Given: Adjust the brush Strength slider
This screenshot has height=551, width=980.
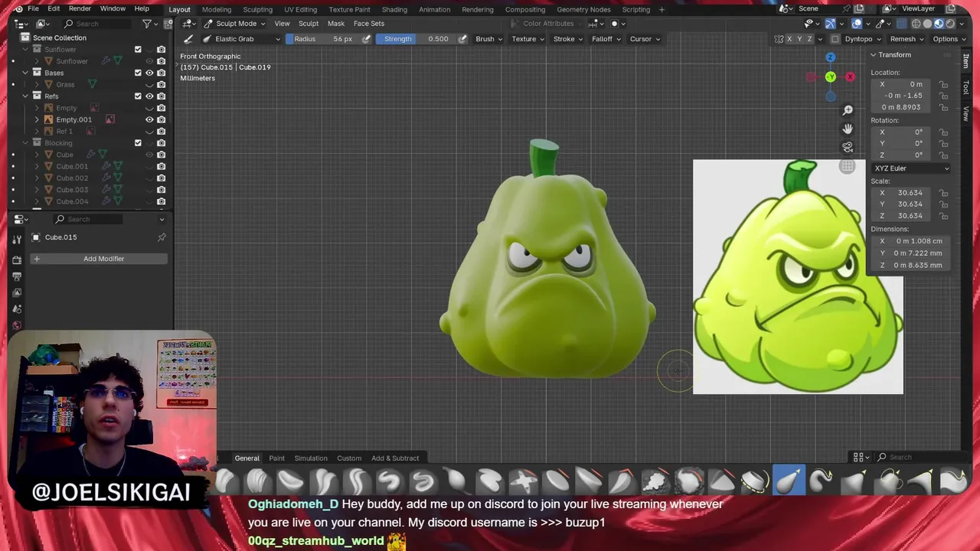Looking at the screenshot, I should coord(416,39).
